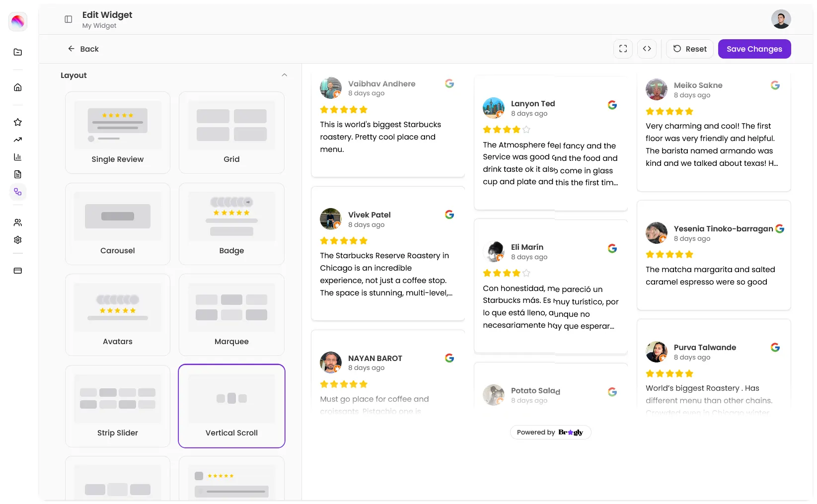This screenshot has width=817, height=504.
Task: Click the Google icon on Eli Marín's review
Action: click(612, 248)
